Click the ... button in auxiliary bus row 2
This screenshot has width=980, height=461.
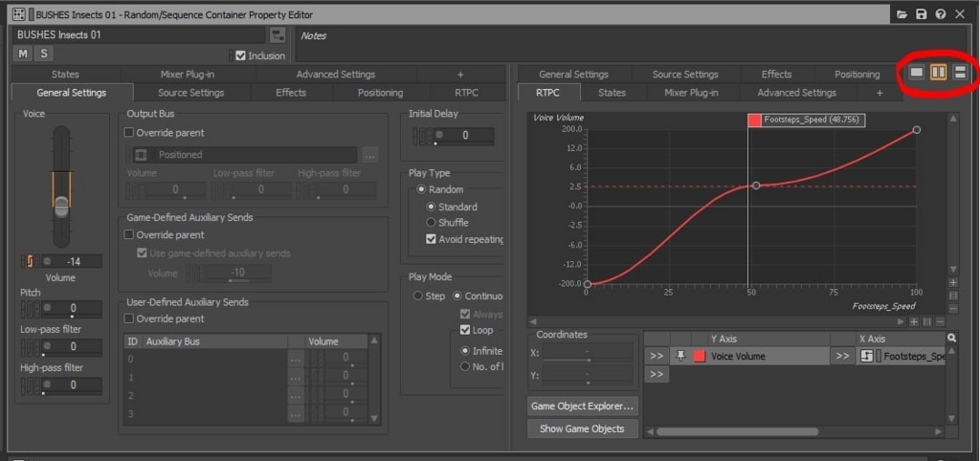click(x=297, y=395)
